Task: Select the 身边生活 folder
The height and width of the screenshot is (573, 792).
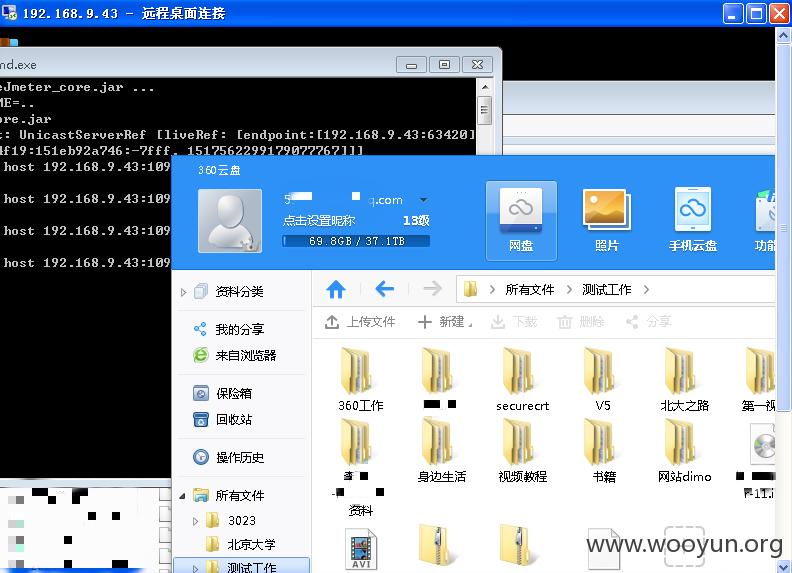Action: pyautogui.click(x=441, y=450)
